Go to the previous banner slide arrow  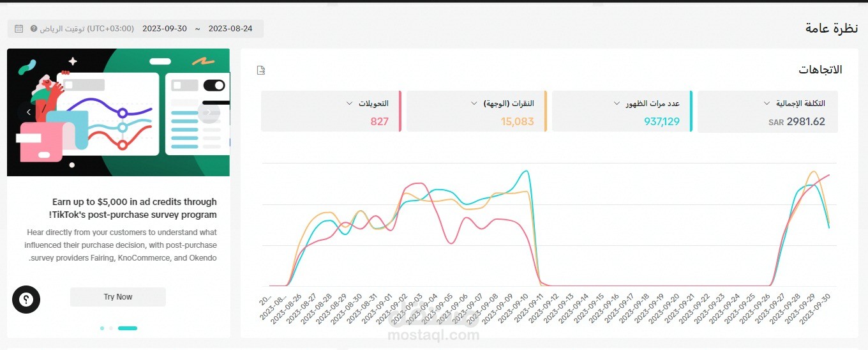29,112
